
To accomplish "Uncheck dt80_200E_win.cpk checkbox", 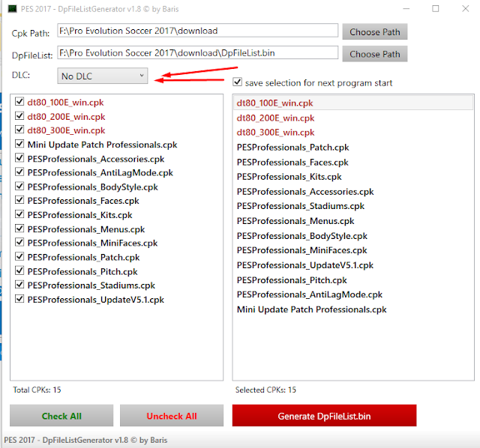I will (19, 115).
